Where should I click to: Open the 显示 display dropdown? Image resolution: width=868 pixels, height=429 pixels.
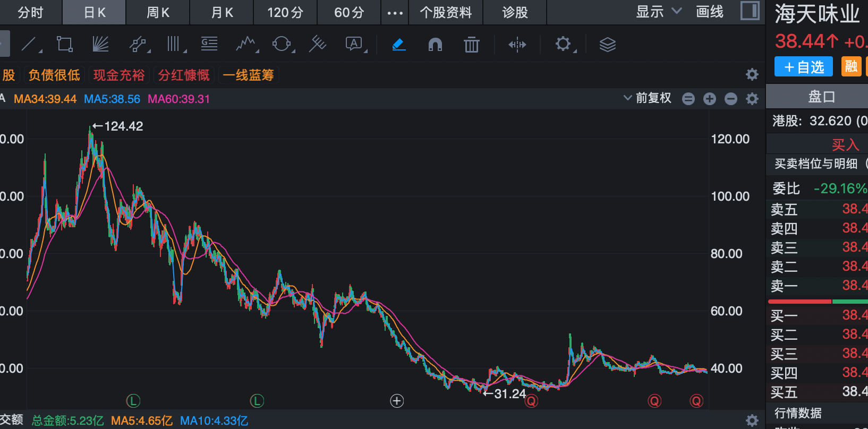(x=659, y=12)
